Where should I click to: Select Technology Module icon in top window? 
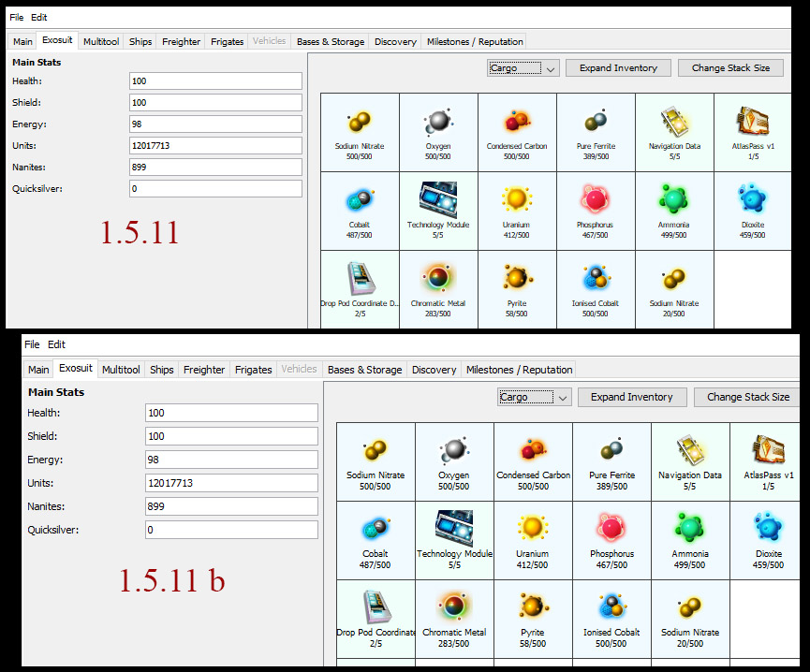(438, 199)
